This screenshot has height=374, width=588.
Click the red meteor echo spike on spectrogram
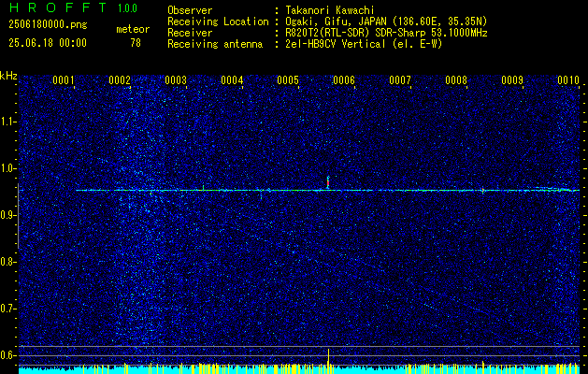pyautogui.click(x=328, y=182)
